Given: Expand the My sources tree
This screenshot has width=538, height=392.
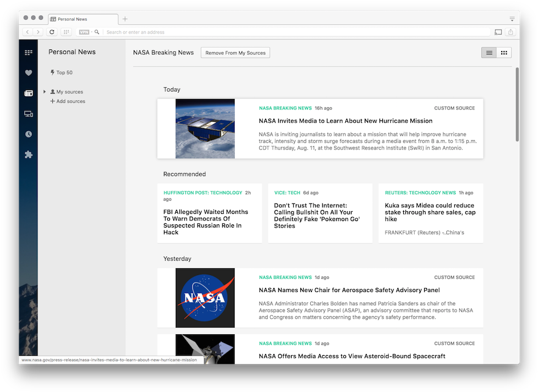Looking at the screenshot, I should [45, 92].
